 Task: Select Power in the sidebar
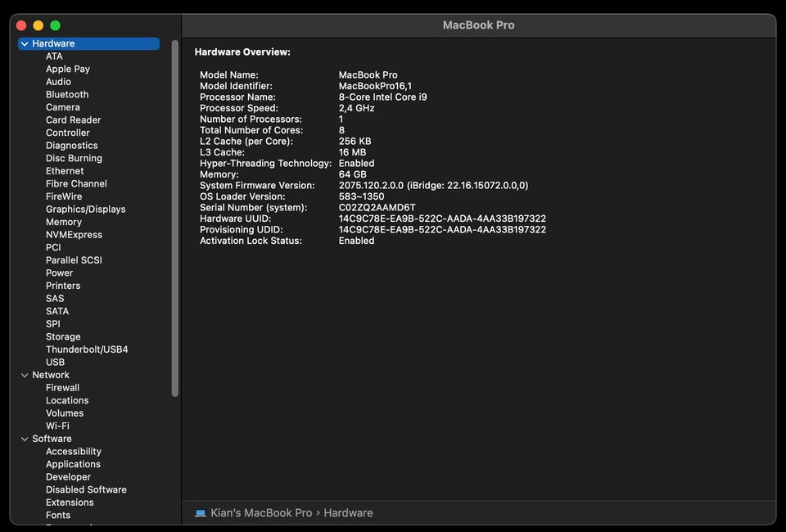point(59,273)
